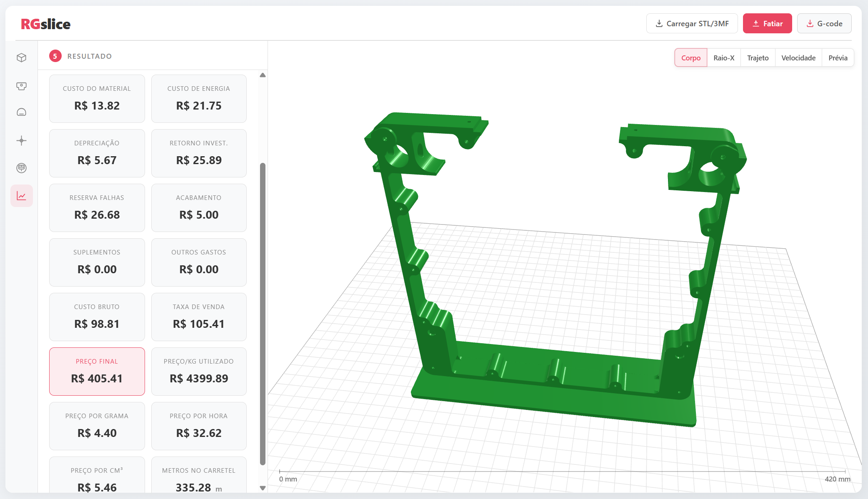Switch to Raio-X view tab

(724, 58)
